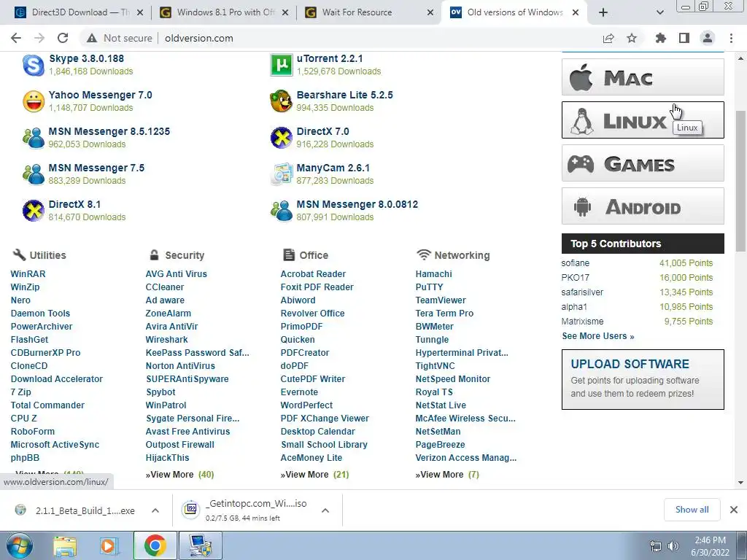
Task: Click Show all downloads button
Action: pos(692,510)
